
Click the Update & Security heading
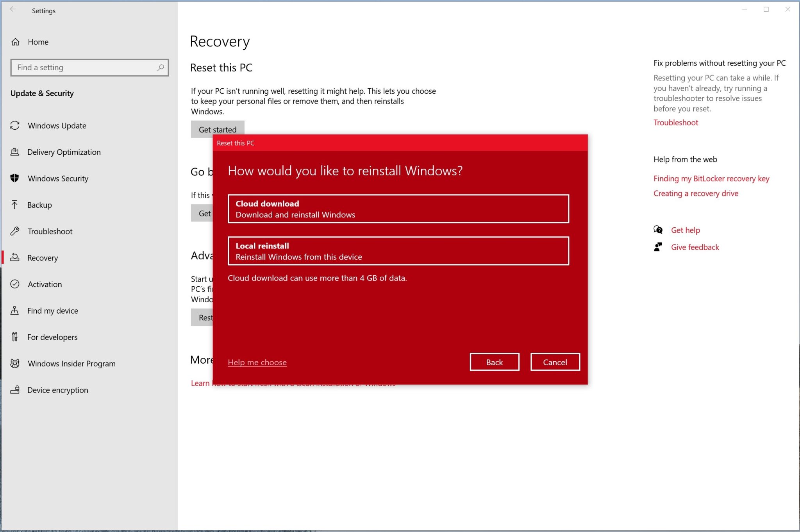tap(42, 93)
